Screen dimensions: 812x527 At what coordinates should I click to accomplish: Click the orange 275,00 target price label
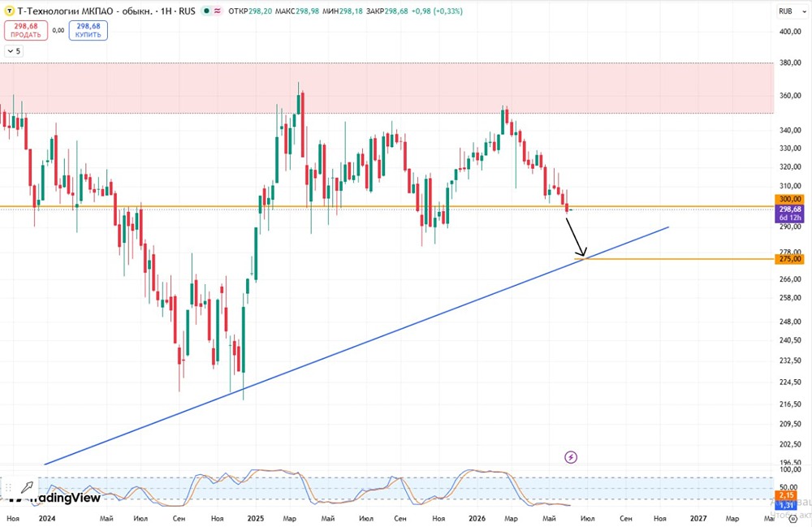(x=790, y=259)
